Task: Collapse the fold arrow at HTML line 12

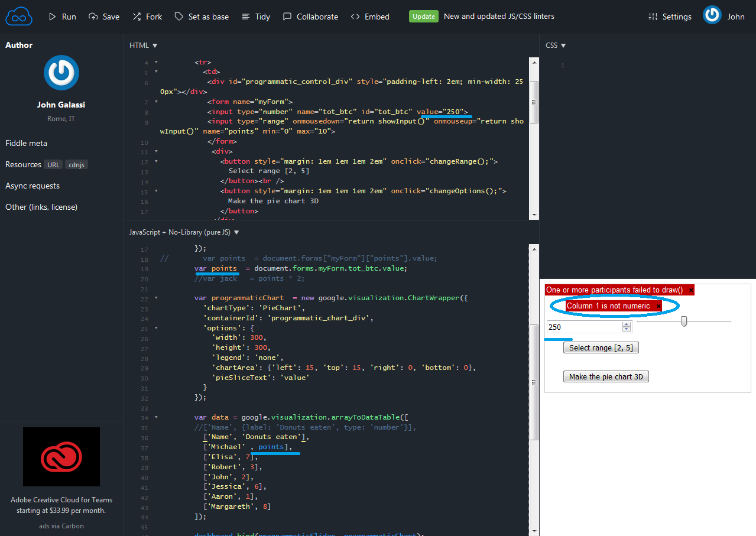Action: click(156, 161)
